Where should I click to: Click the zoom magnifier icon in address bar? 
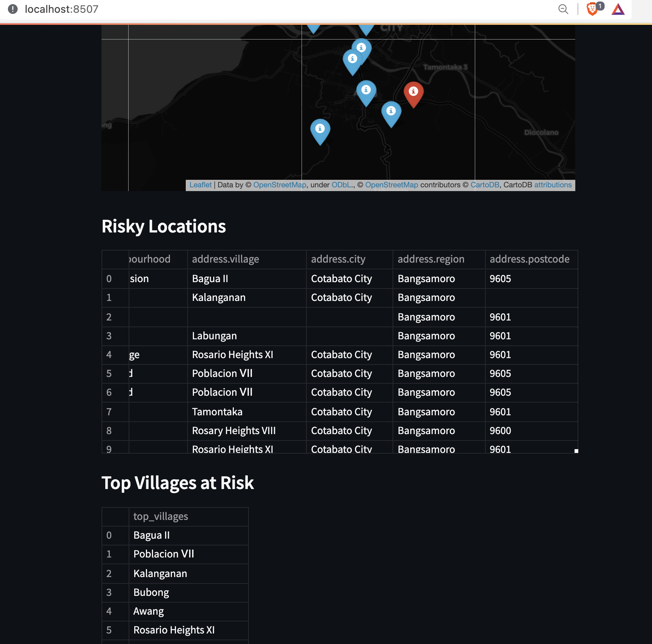pos(563,9)
